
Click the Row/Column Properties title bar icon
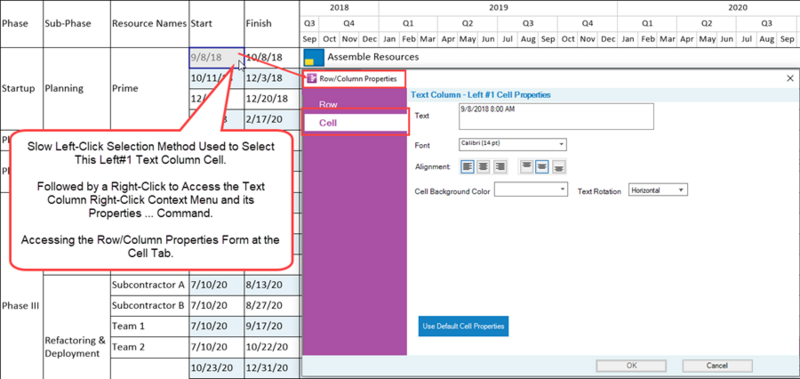pyautogui.click(x=311, y=79)
